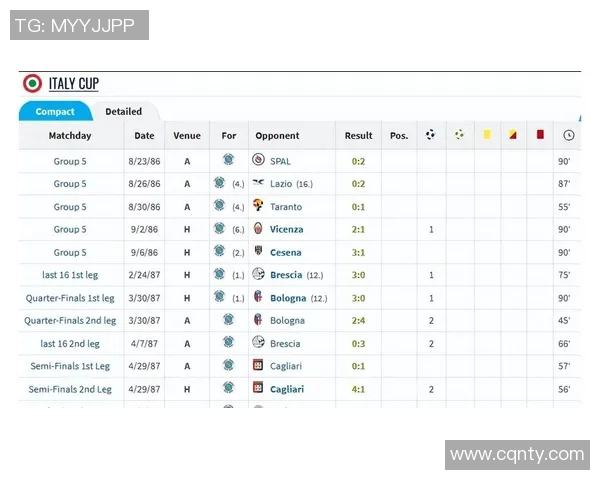Viewport: 600px width, 480px height.
Task: Click the Vicenza club crest
Action: [259, 229]
